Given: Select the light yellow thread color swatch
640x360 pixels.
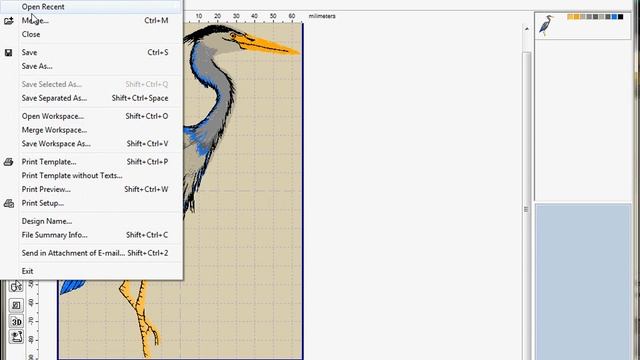Looking at the screenshot, I should click(x=570, y=17).
